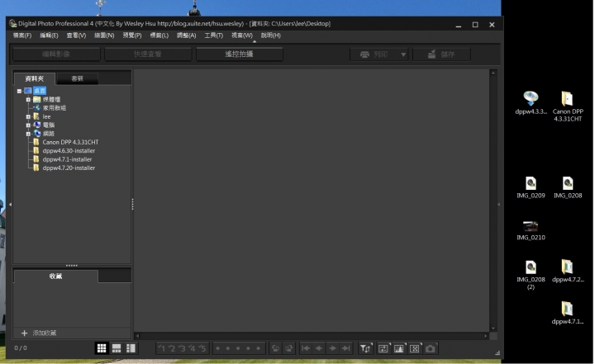Switch to the 書籤 tab
The width and height of the screenshot is (595, 364).
(76, 79)
